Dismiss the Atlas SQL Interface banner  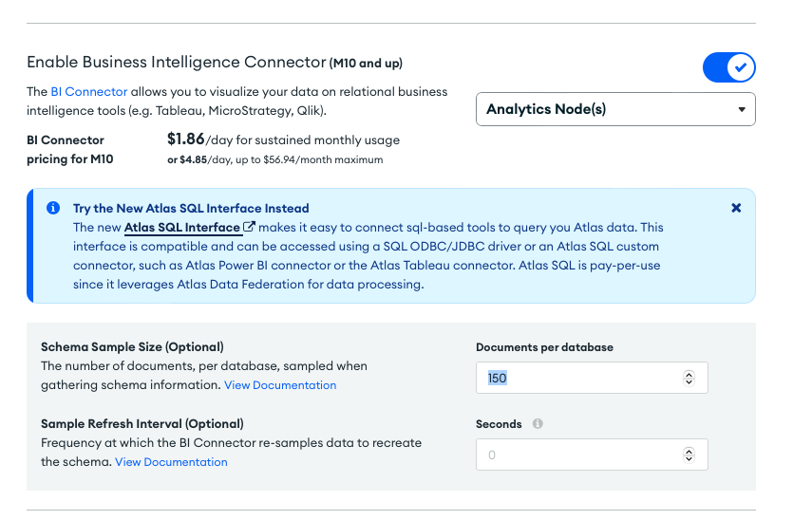pos(736,208)
